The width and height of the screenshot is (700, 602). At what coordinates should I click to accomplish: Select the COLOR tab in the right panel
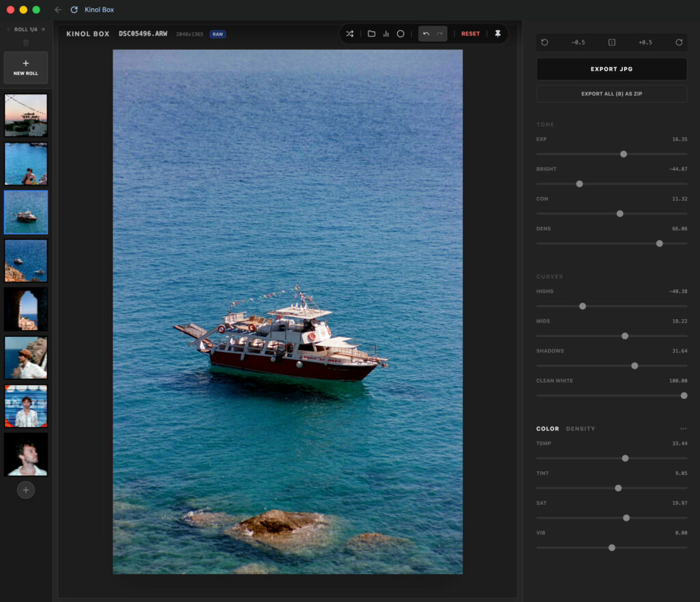pyautogui.click(x=548, y=428)
